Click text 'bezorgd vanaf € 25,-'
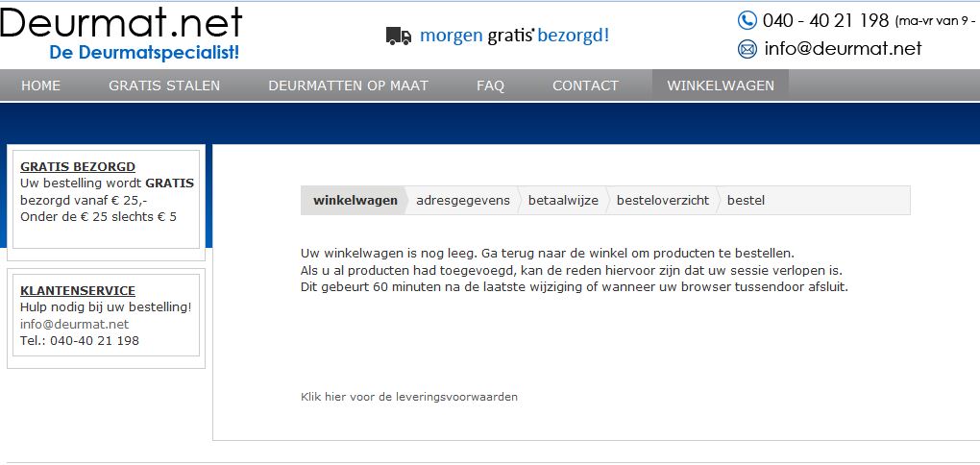 [x=84, y=201]
